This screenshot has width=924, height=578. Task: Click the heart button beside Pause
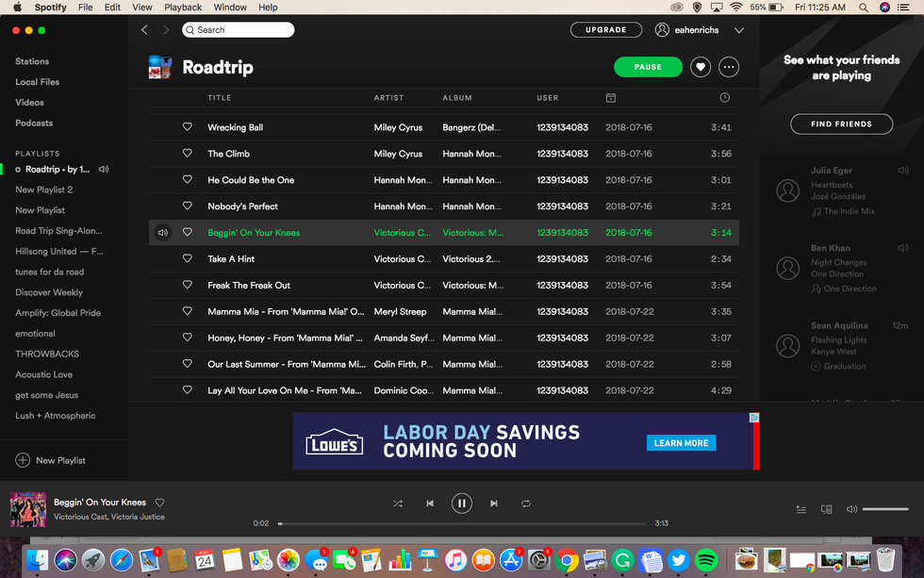[700, 67]
